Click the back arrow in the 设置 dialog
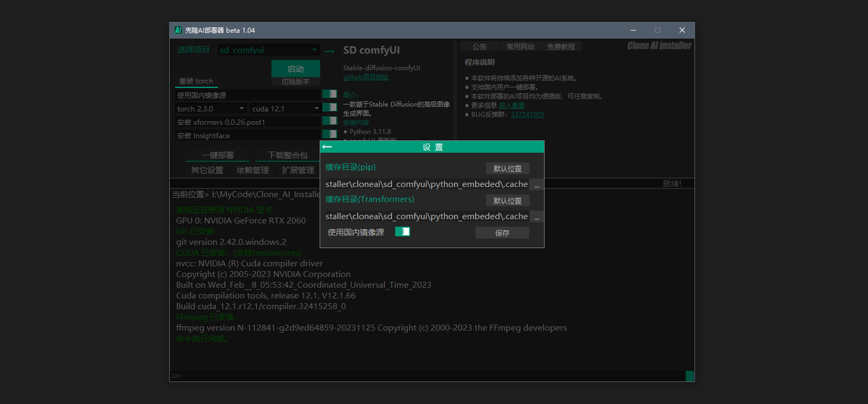This screenshot has width=868, height=404. (327, 147)
